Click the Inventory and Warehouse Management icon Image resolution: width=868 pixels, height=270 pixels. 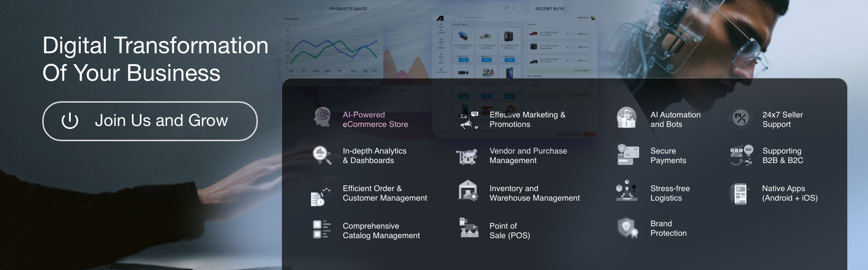point(468,191)
